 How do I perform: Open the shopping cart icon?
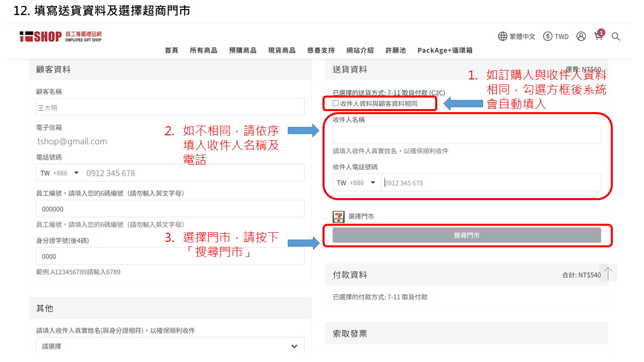(598, 36)
